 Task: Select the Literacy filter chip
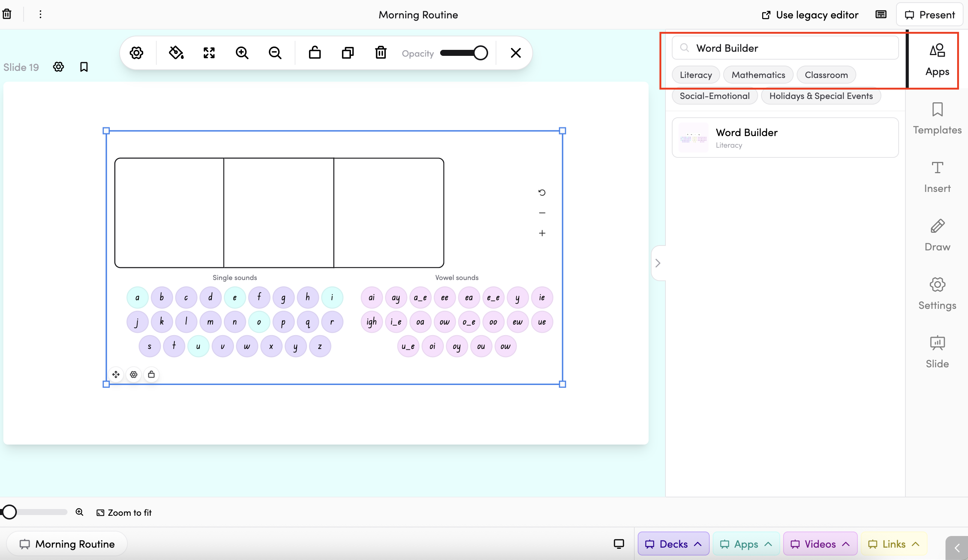coord(695,75)
